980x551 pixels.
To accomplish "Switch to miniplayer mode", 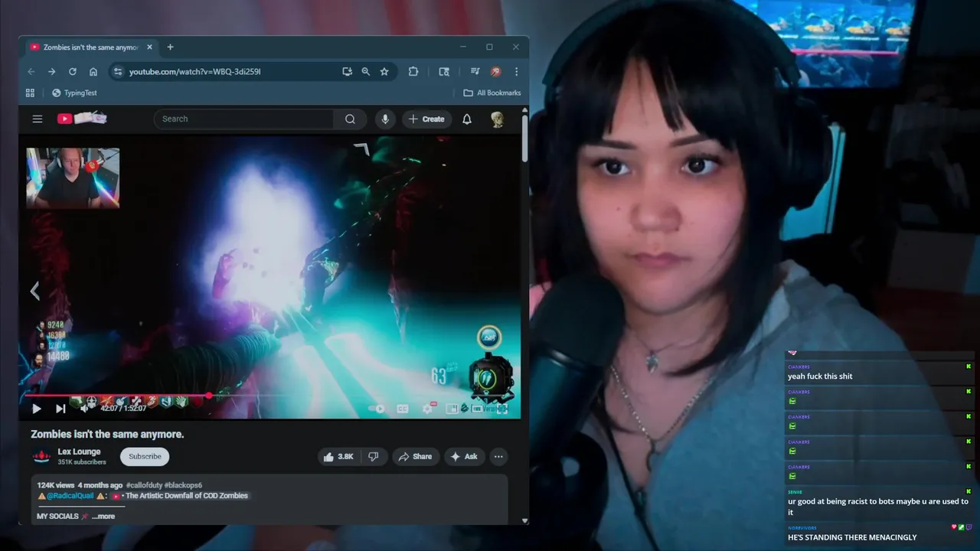I will point(452,409).
